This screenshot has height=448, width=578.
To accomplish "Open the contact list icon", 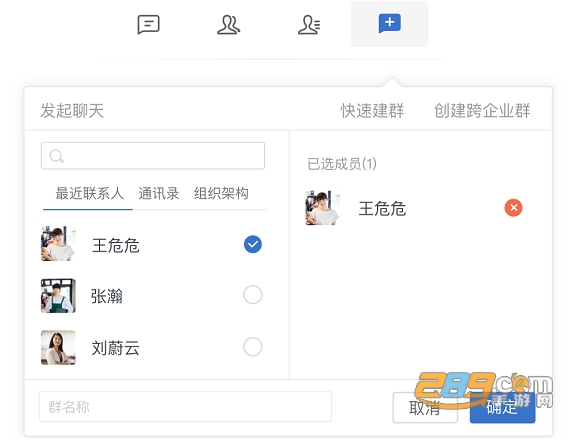I will [x=309, y=25].
